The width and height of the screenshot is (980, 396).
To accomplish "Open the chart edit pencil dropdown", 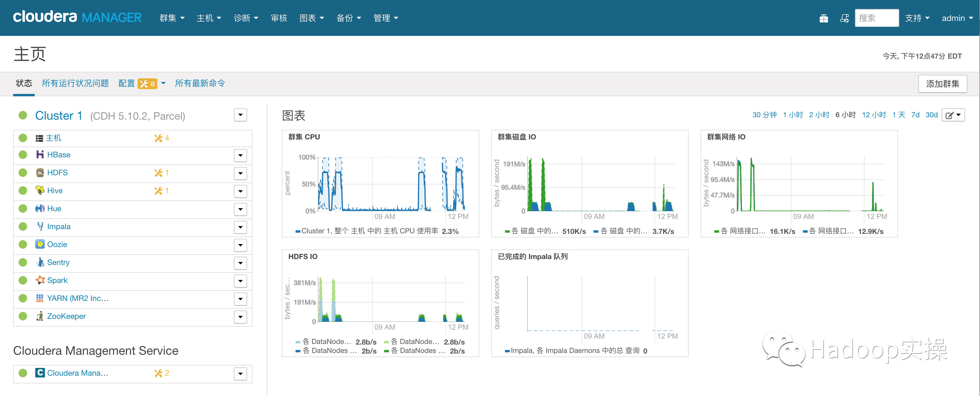I will pyautogui.click(x=953, y=115).
